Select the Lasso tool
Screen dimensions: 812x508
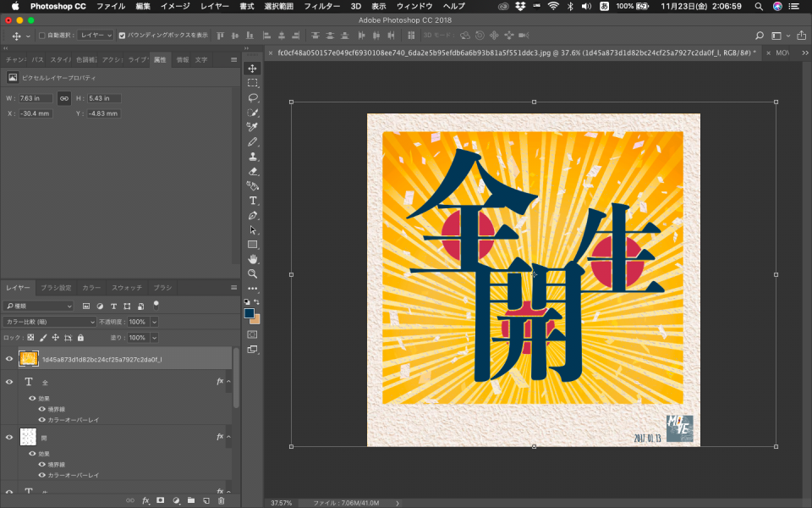(252, 97)
